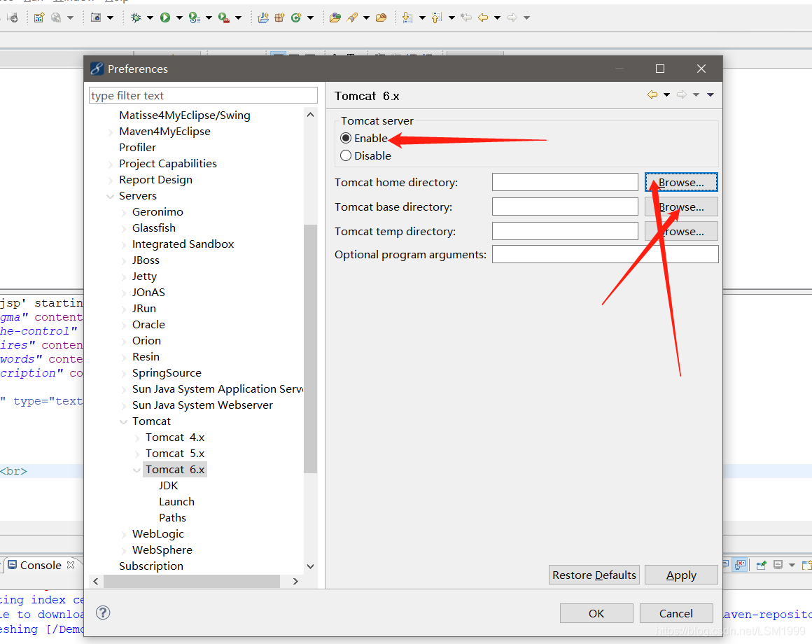
Task: Click the yellow Back arrow in Preferences header
Action: pyautogui.click(x=652, y=94)
